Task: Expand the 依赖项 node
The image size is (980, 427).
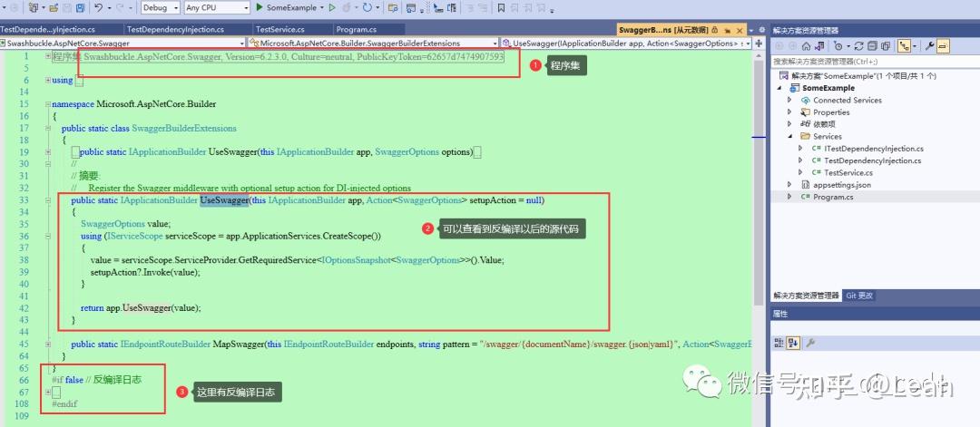Action: (x=789, y=124)
